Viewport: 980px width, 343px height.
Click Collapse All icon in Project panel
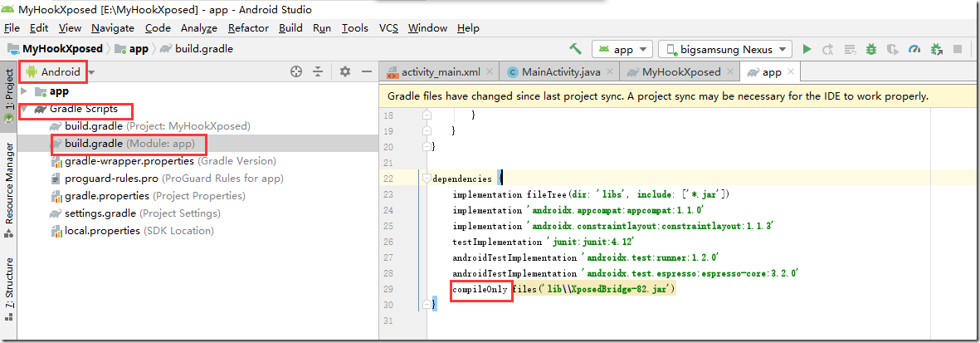point(318,72)
